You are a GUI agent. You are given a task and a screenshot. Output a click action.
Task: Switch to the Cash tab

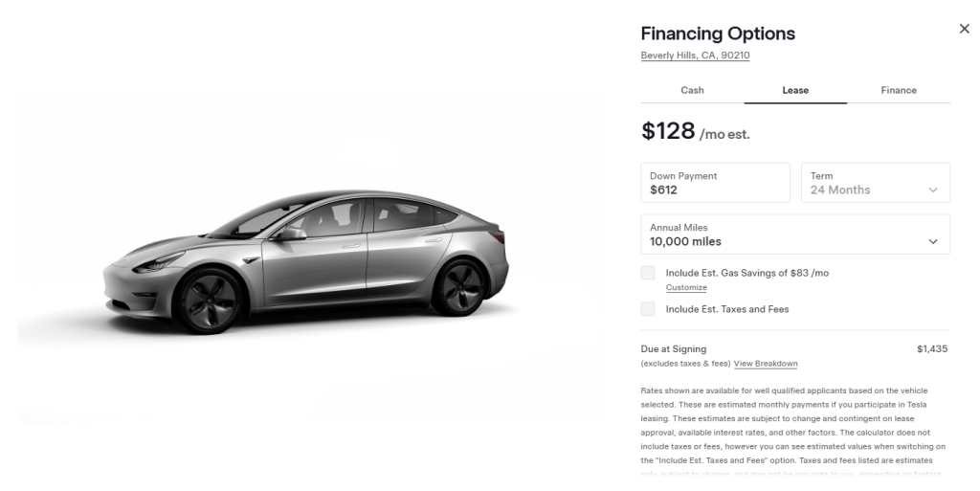pos(692,90)
